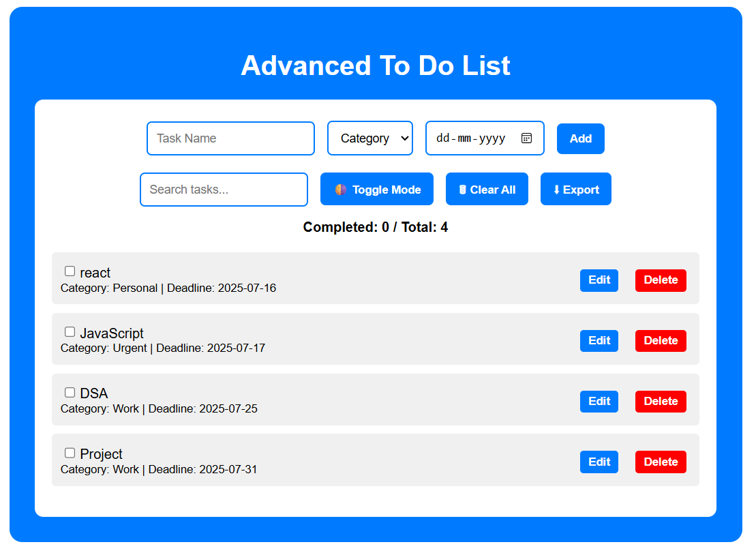Edit the Project task

point(599,462)
